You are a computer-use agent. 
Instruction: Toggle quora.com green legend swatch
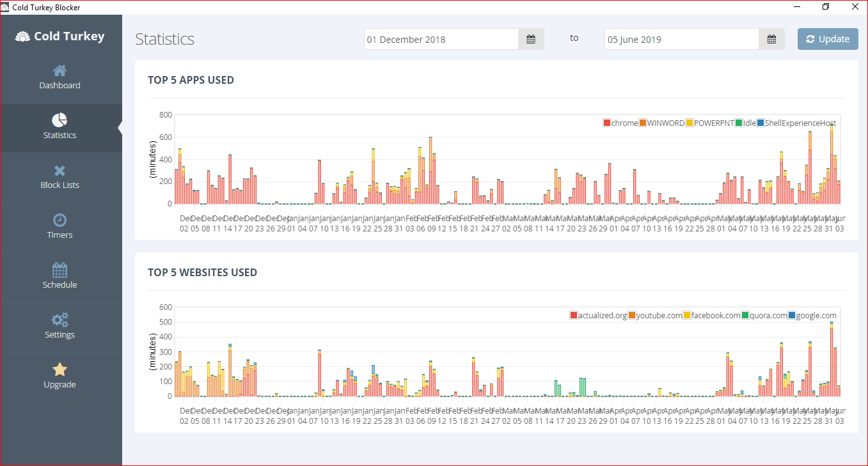point(746,315)
